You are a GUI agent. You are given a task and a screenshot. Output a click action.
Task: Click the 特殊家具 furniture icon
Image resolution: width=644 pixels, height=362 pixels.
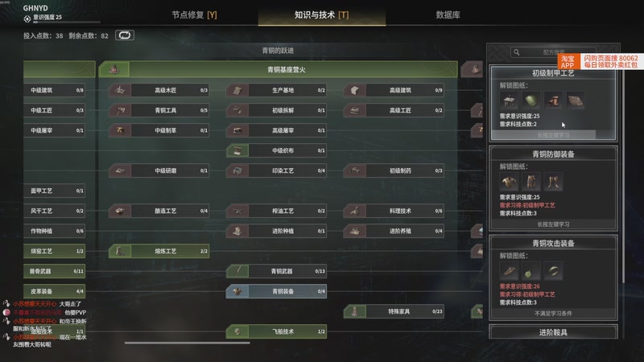[x=355, y=311]
